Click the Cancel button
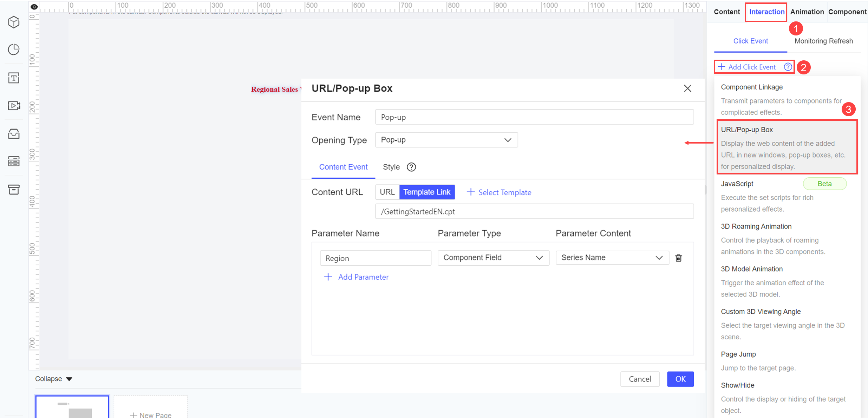 [640, 379]
